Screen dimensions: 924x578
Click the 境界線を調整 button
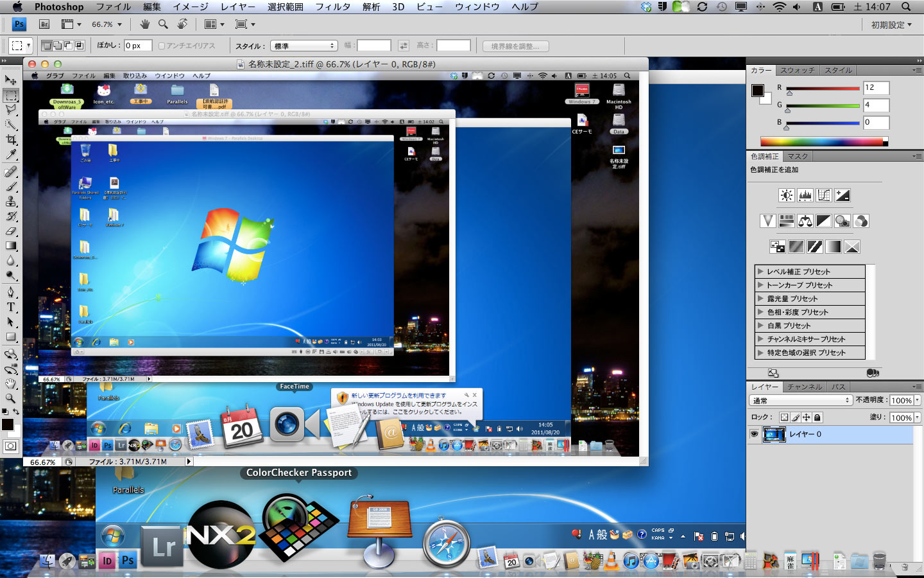[515, 46]
